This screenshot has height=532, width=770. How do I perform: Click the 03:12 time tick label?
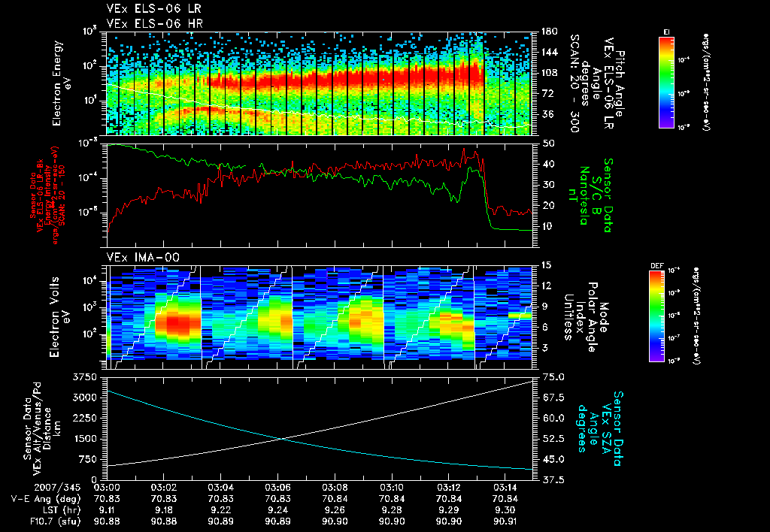[449, 488]
